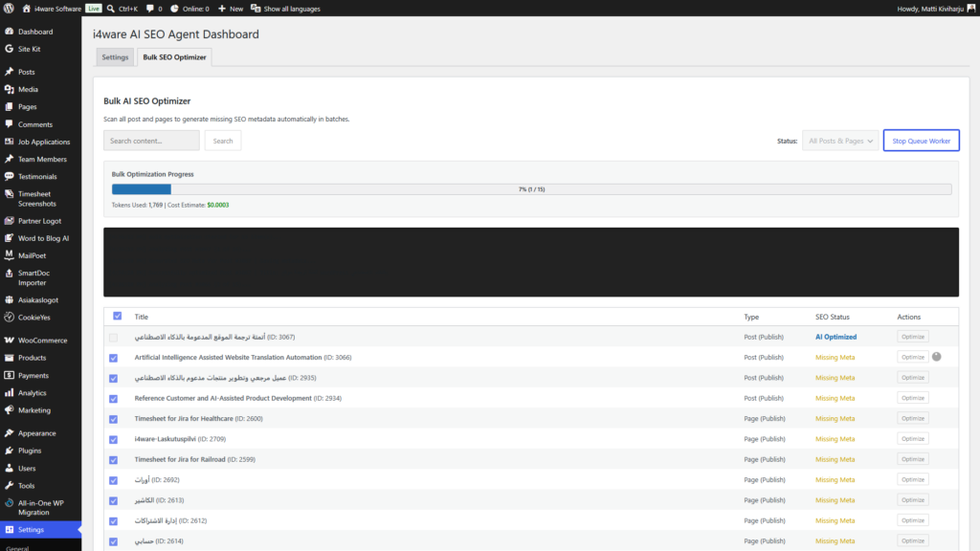Open the Site Kit sidebar icon
The width and height of the screenshot is (980, 551).
10,49
